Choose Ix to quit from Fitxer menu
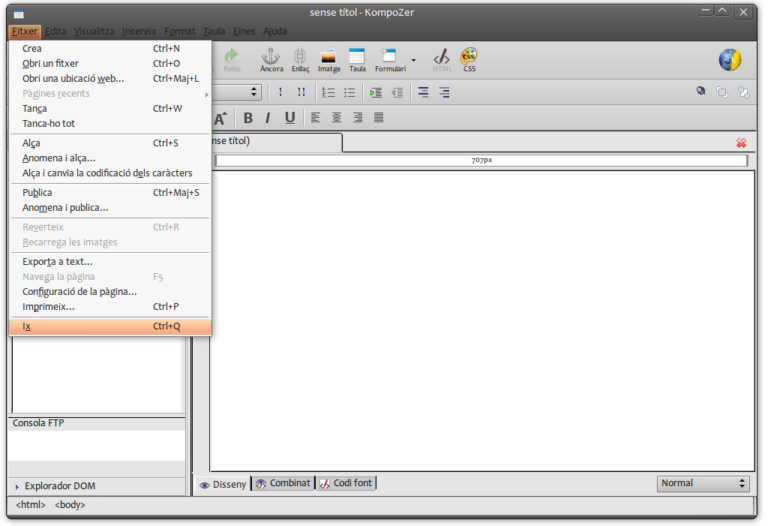 (27, 326)
